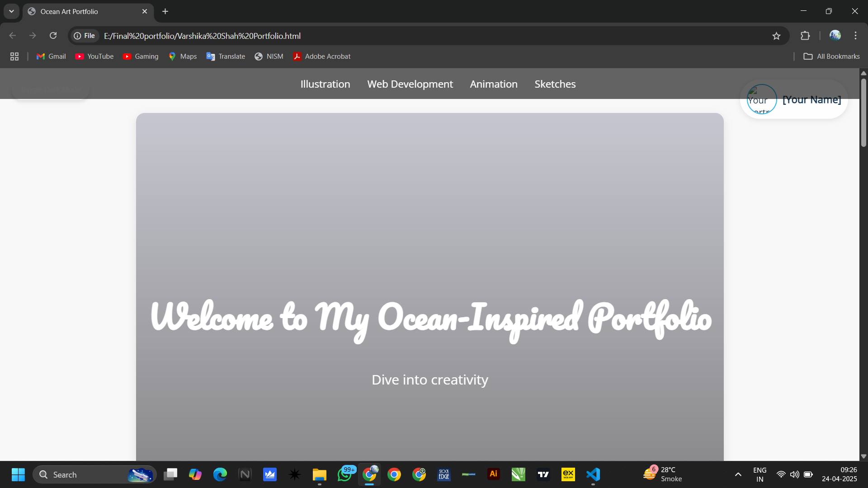Open Task View on the taskbar

(170, 474)
